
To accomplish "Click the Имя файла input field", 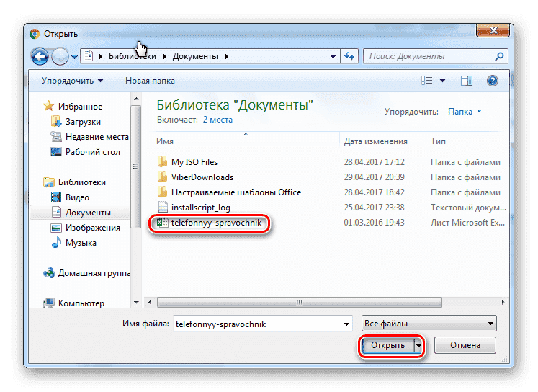I will pyautogui.click(x=261, y=324).
